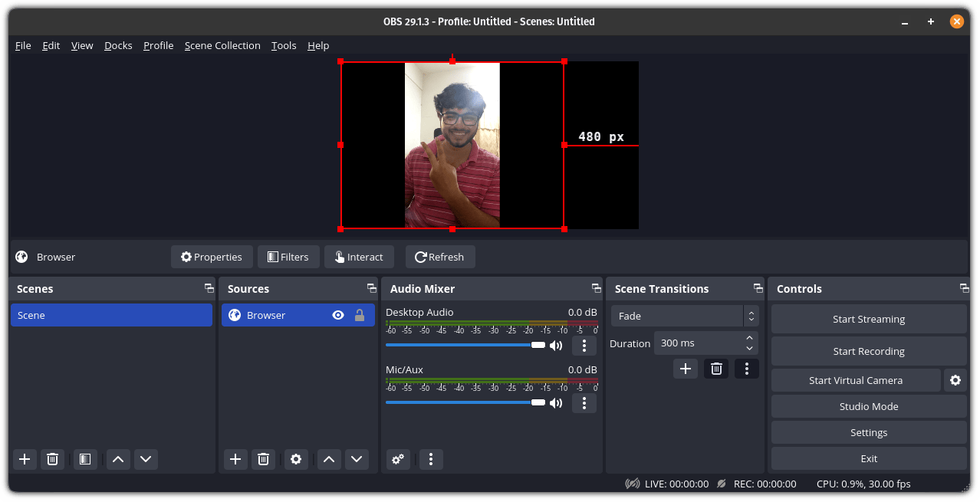
Task: Open the Tools menu
Action: coord(284,45)
